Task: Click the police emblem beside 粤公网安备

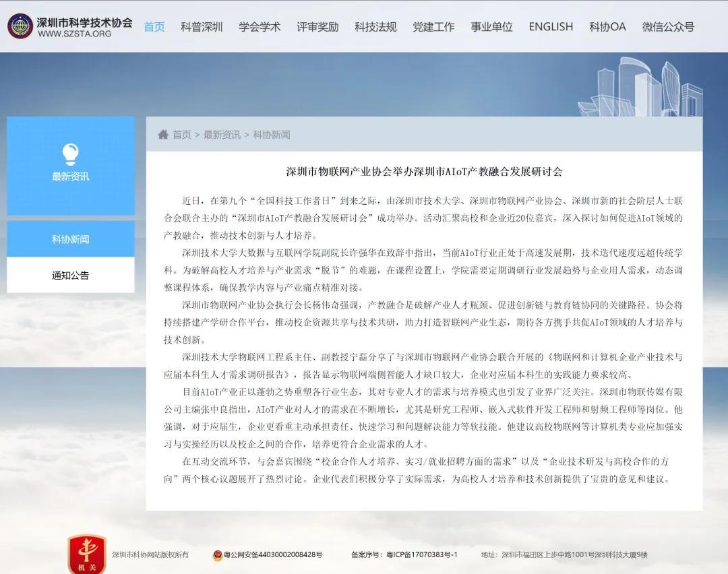Action: (217, 555)
